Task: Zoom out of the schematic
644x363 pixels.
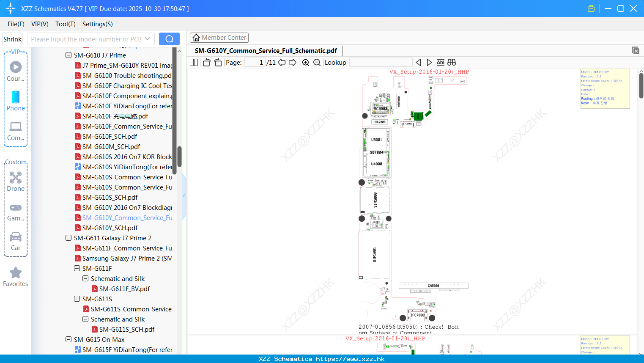Action: tap(317, 63)
